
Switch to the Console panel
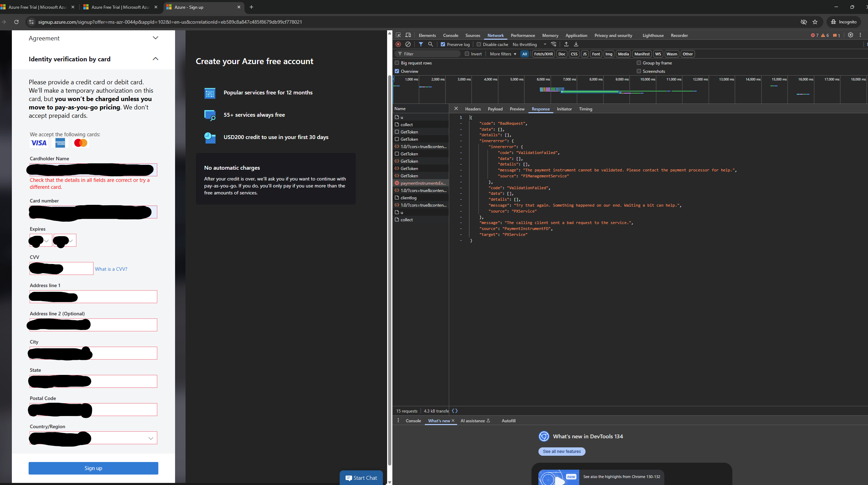tap(451, 35)
